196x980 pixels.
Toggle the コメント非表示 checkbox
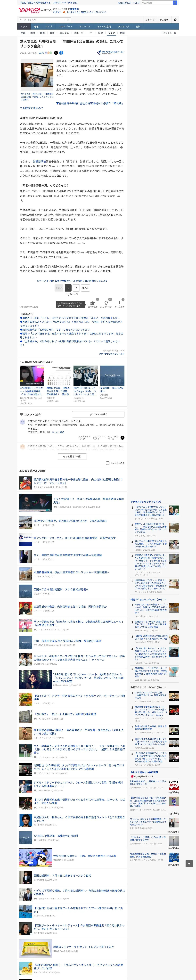[x=108, y=463]
